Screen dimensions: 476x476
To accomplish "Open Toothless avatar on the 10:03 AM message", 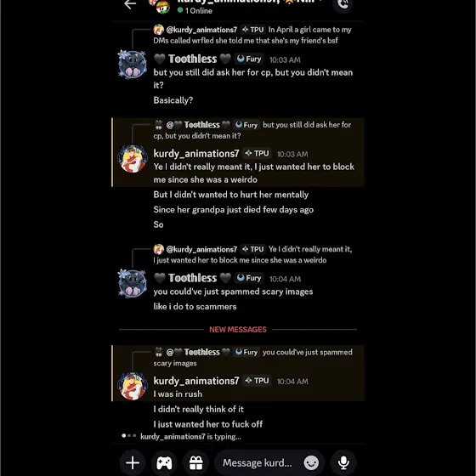I will click(133, 65).
